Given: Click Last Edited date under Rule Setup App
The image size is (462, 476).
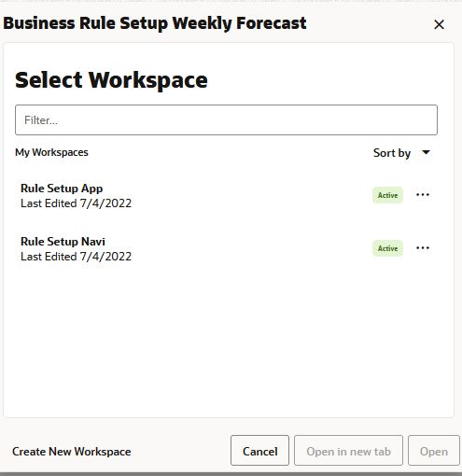Looking at the screenshot, I should point(76,203).
